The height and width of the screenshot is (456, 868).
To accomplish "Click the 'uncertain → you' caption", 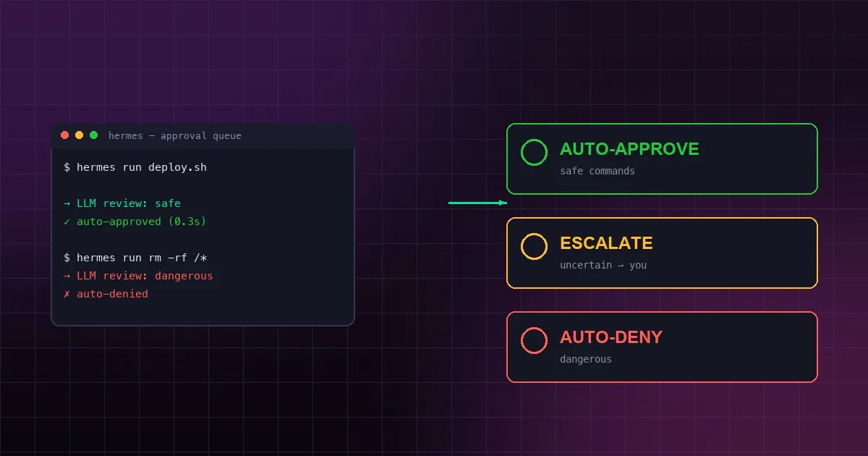I will pyautogui.click(x=603, y=266).
